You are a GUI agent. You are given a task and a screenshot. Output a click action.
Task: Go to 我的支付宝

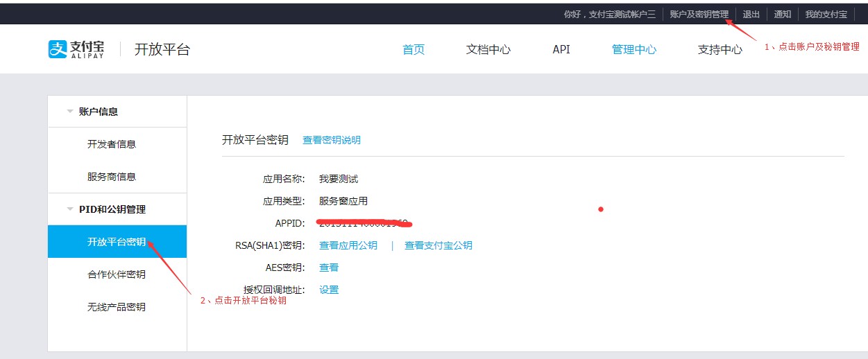826,14
